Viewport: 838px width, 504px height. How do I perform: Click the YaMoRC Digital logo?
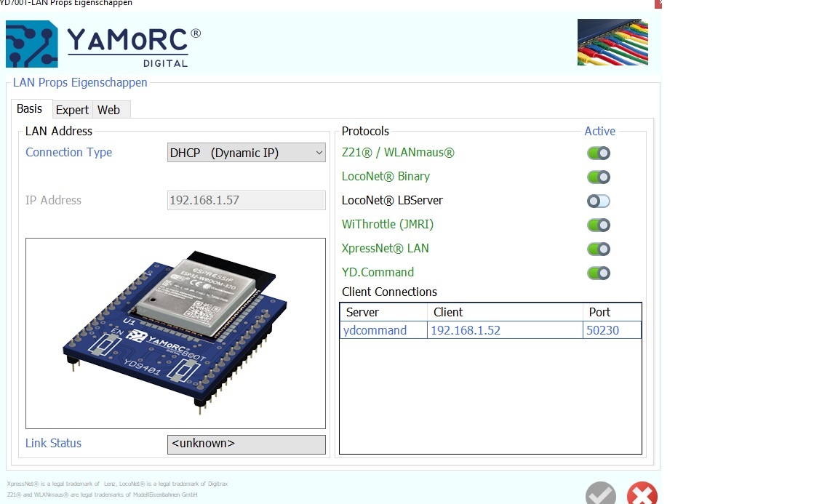[x=103, y=44]
